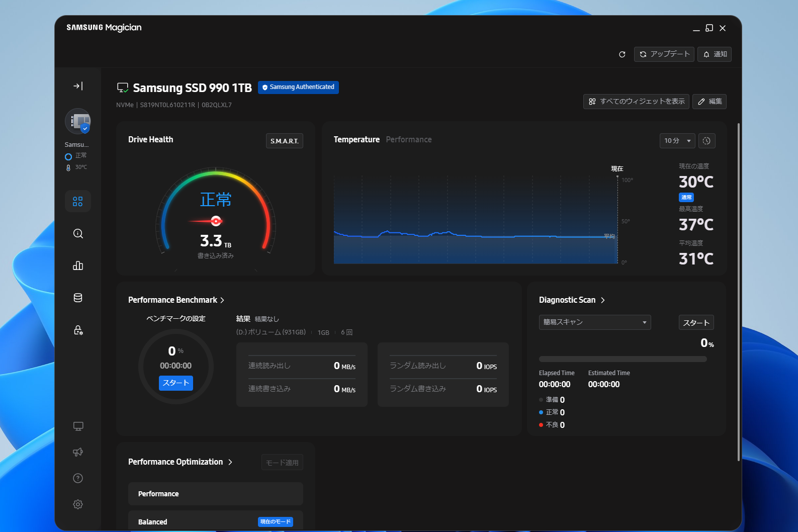Open the settings gear icon

(78, 504)
